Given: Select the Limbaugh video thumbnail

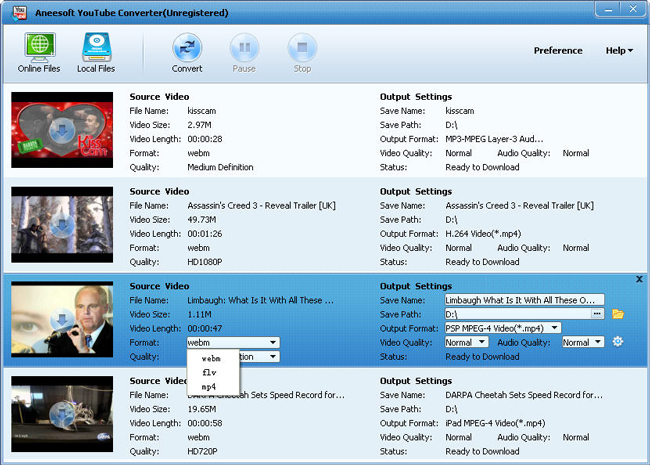Looking at the screenshot, I should [x=62, y=319].
